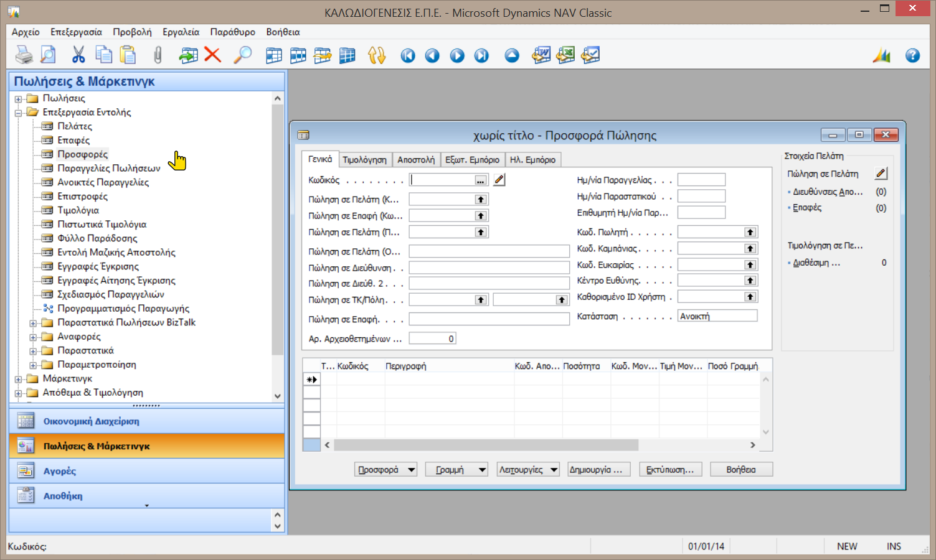Open the Βοήθεια menu

point(283,32)
